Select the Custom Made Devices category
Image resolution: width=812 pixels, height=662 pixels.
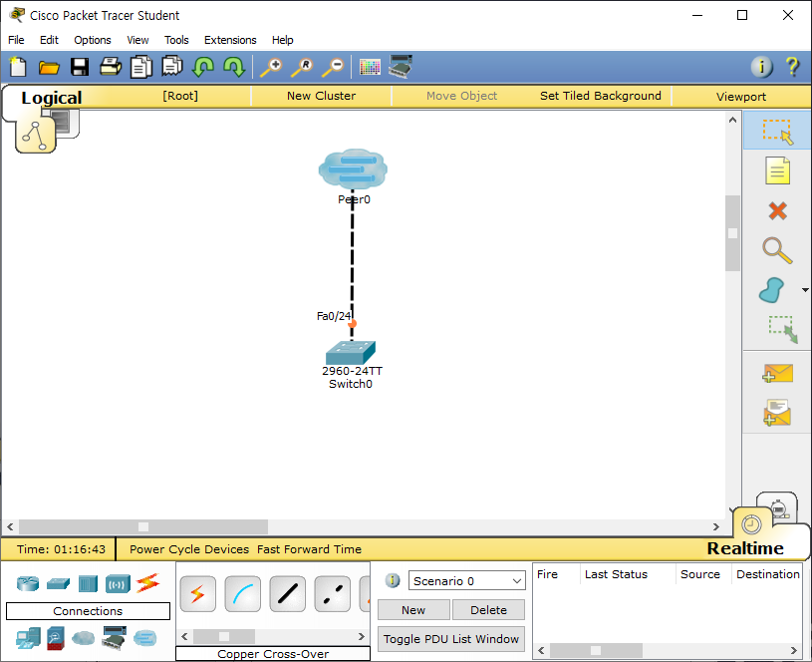click(x=115, y=638)
